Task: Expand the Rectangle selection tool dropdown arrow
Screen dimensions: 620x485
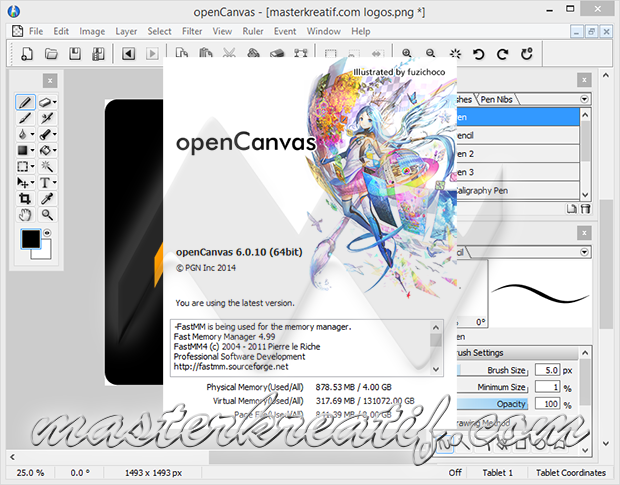Action: click(x=32, y=166)
